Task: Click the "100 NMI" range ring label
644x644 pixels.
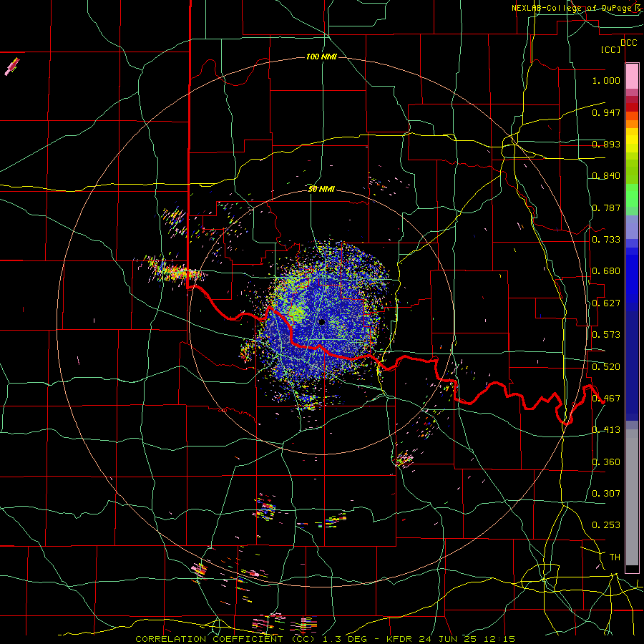Action: click(x=321, y=57)
